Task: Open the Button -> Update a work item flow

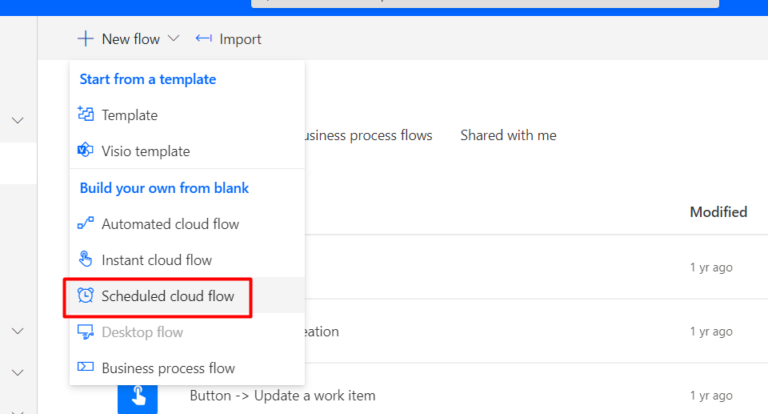Action: point(283,395)
